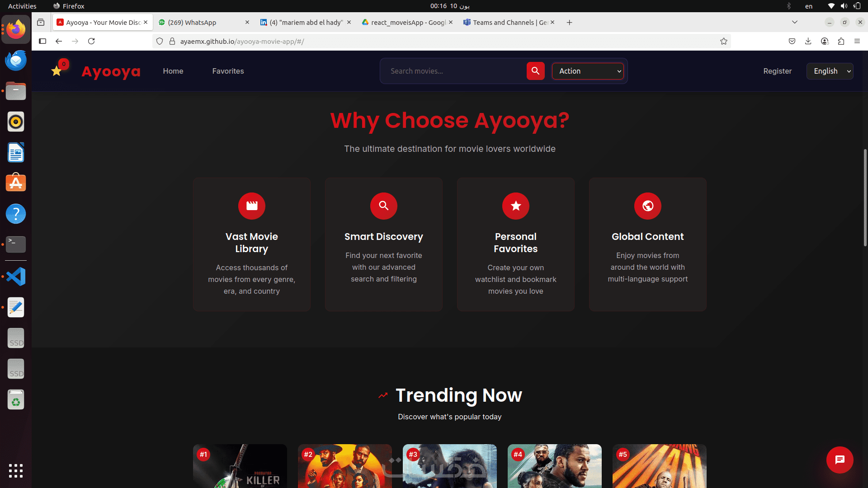Image resolution: width=868 pixels, height=488 pixels.
Task: Bookmark page with the star icon
Action: pos(724,41)
